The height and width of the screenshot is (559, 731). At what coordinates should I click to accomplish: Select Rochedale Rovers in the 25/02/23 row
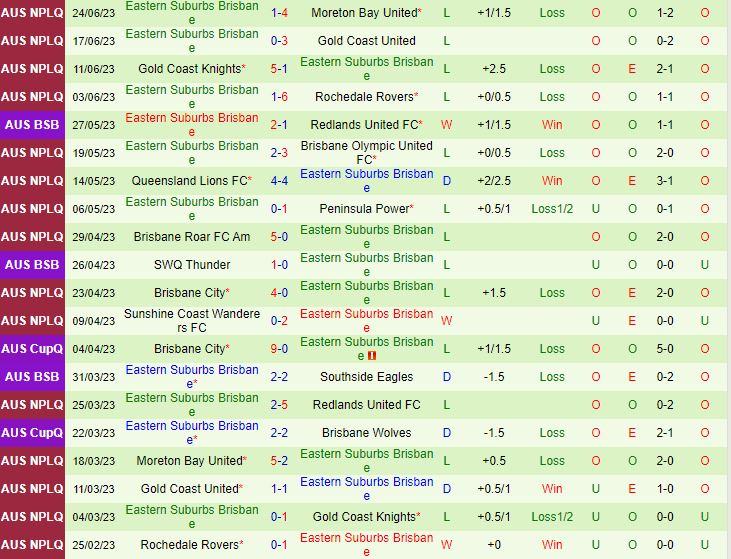[x=189, y=545]
